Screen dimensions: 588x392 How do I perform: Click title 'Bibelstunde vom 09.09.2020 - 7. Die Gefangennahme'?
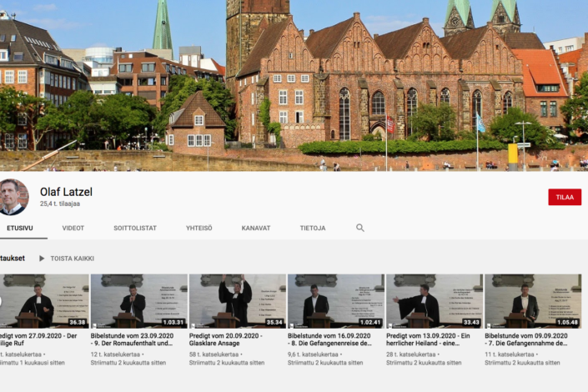click(526, 339)
